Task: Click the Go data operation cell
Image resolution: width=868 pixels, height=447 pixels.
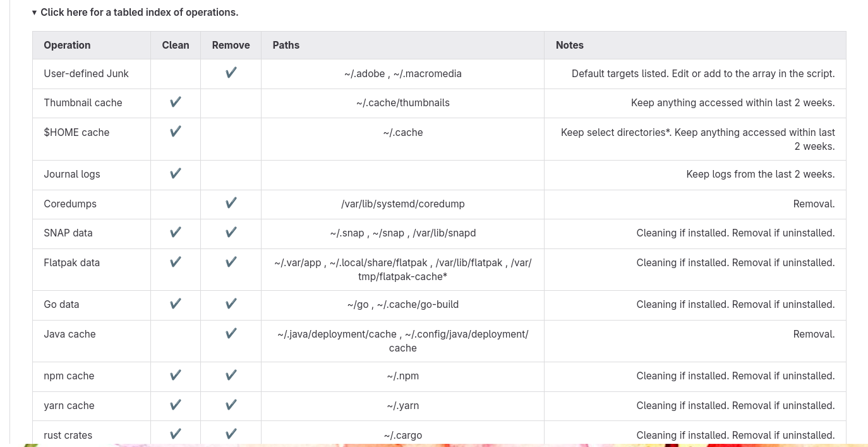Action: [x=92, y=305]
